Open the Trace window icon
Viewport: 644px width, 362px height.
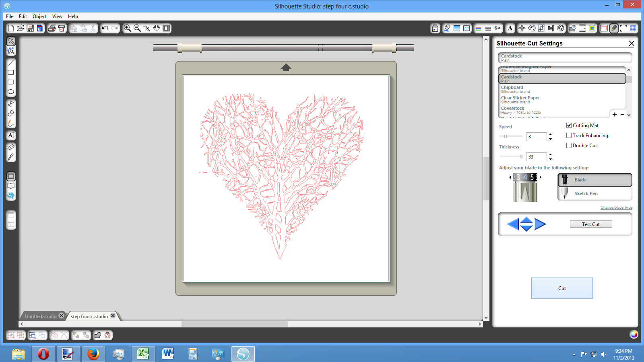click(x=592, y=28)
